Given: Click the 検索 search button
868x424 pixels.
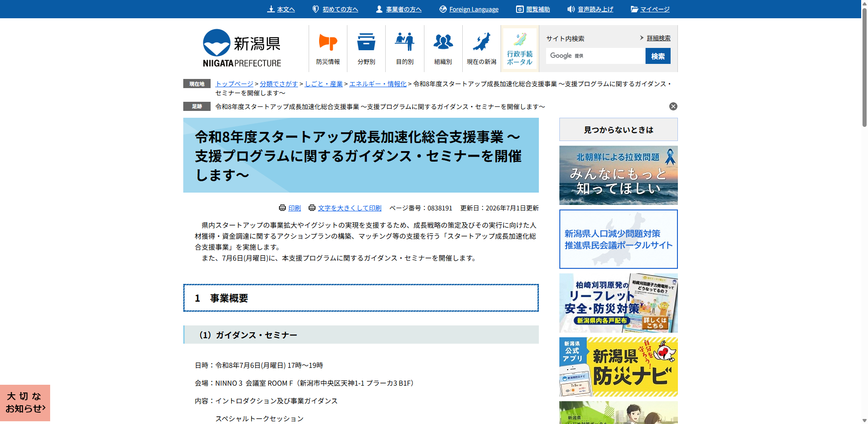Looking at the screenshot, I should pos(658,56).
